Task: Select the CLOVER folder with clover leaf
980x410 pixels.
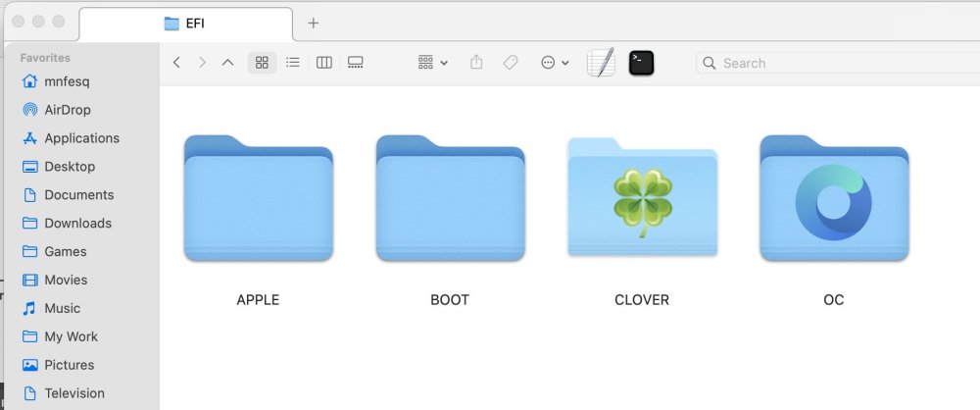Action: 642,198
